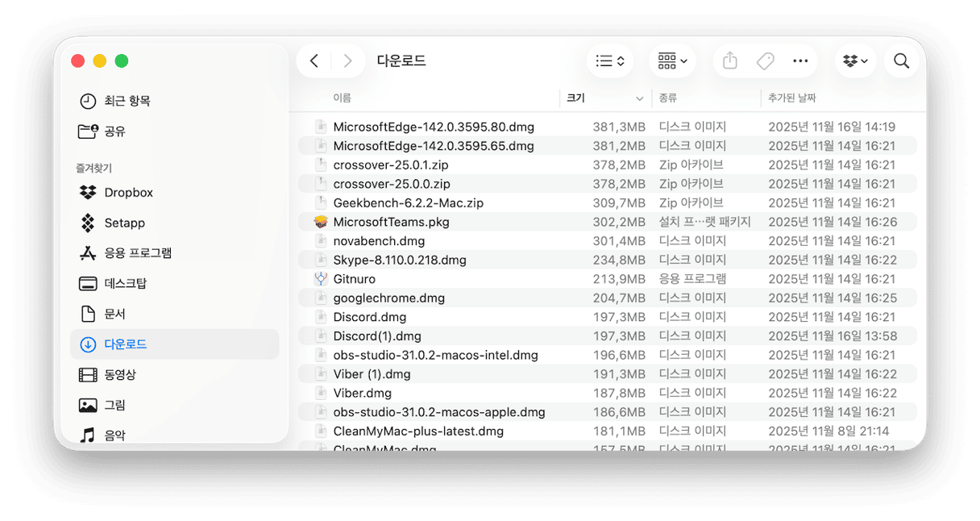Open the search magnifier icon
This screenshot has height=521, width=980.
(901, 61)
